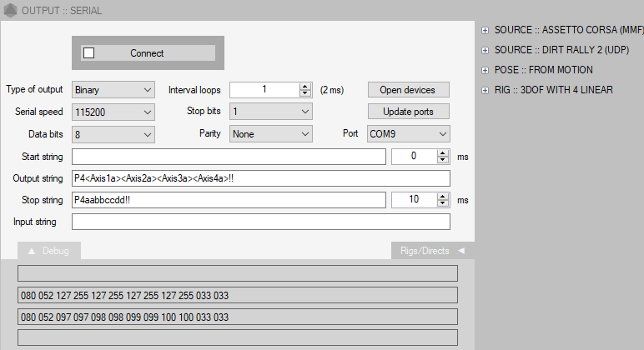Click into the Output string field
This screenshot has height=350, width=644.
pos(260,178)
